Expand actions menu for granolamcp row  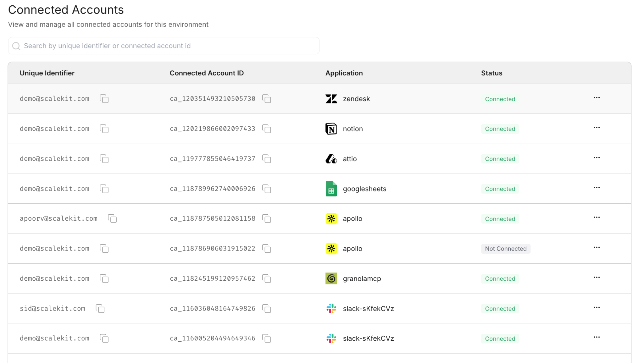[597, 278]
